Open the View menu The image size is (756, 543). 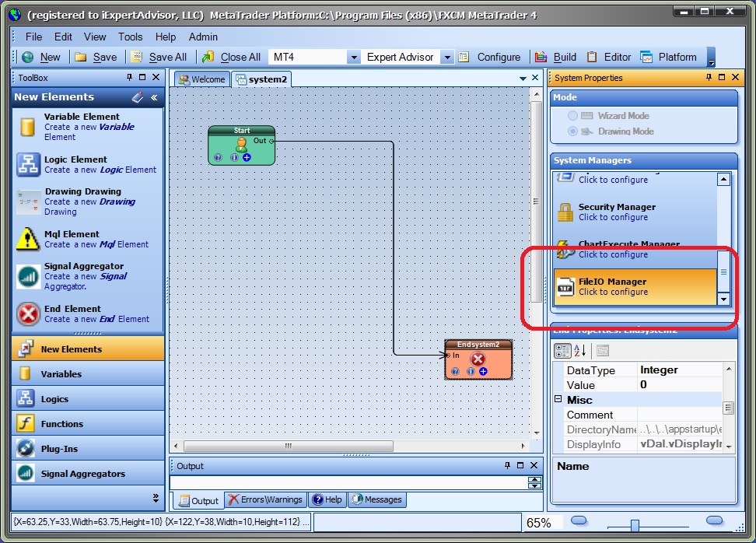pos(95,37)
